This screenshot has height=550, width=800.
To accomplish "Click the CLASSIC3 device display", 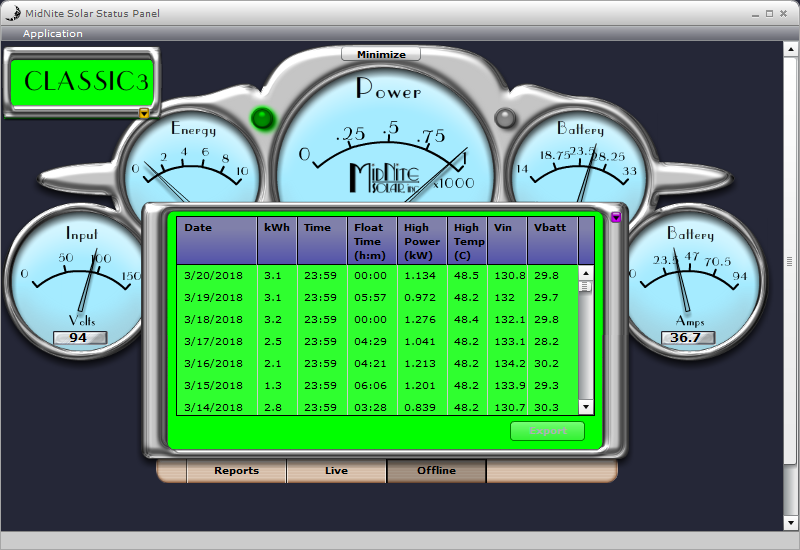I will click(x=82, y=82).
